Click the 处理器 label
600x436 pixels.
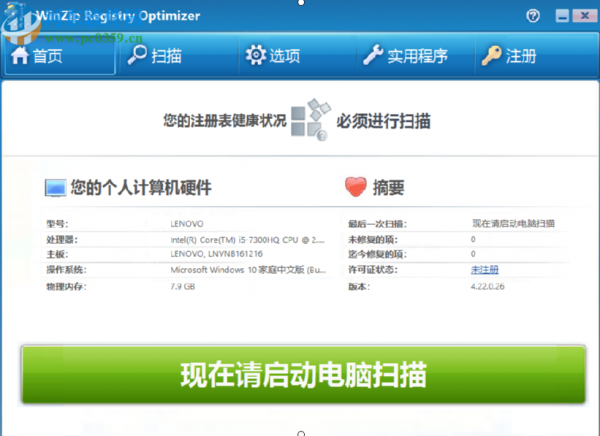tap(62, 240)
